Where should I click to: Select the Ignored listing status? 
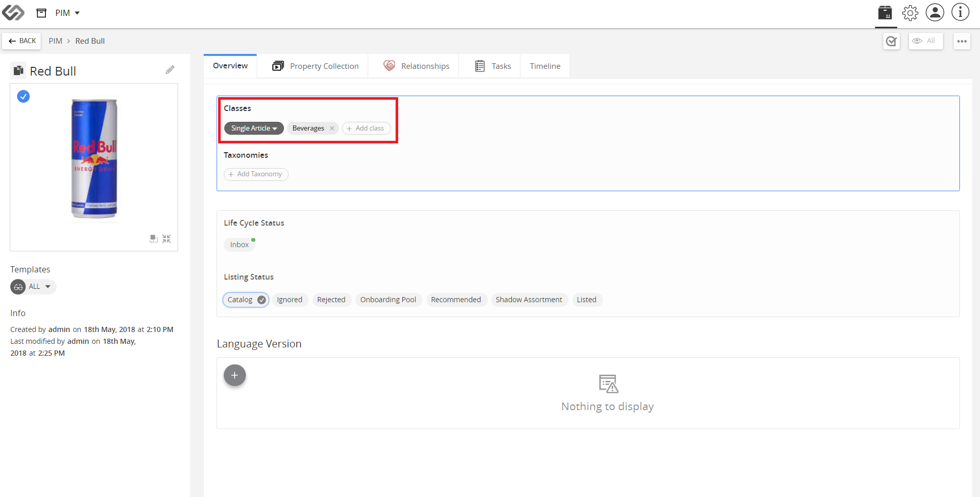pyautogui.click(x=290, y=300)
